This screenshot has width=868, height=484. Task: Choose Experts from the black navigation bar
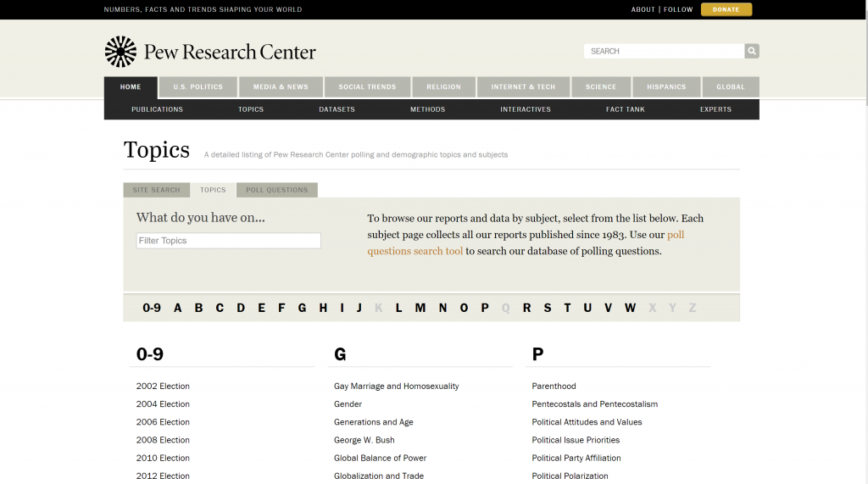pos(715,109)
